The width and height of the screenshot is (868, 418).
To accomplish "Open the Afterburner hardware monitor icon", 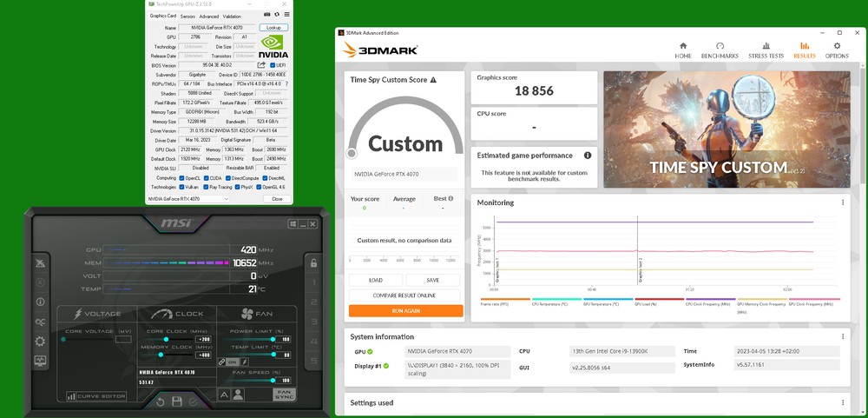I will 41,361.
